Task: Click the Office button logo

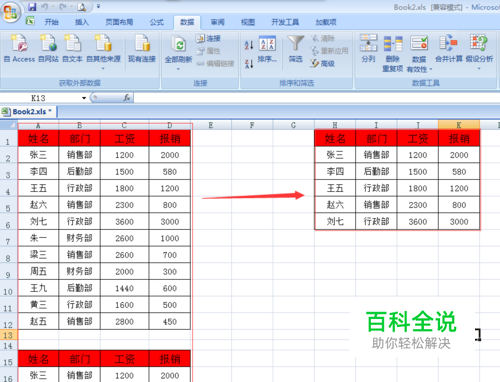Action: [x=11, y=13]
